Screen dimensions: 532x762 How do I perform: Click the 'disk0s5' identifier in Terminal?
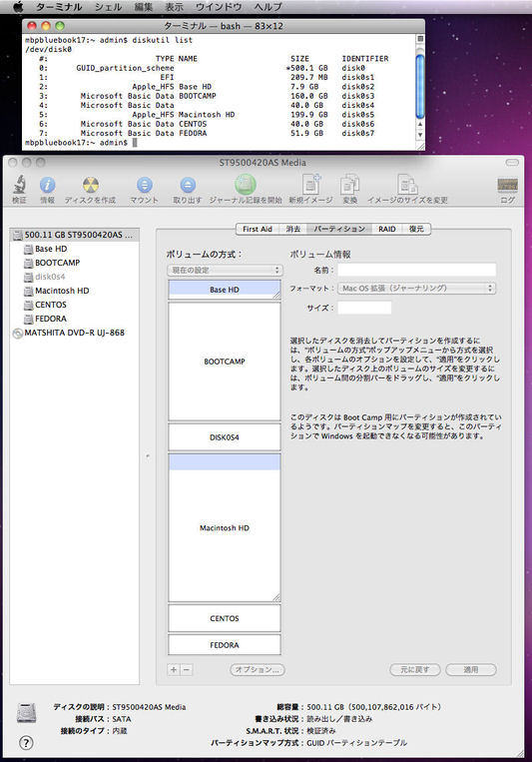pos(357,115)
